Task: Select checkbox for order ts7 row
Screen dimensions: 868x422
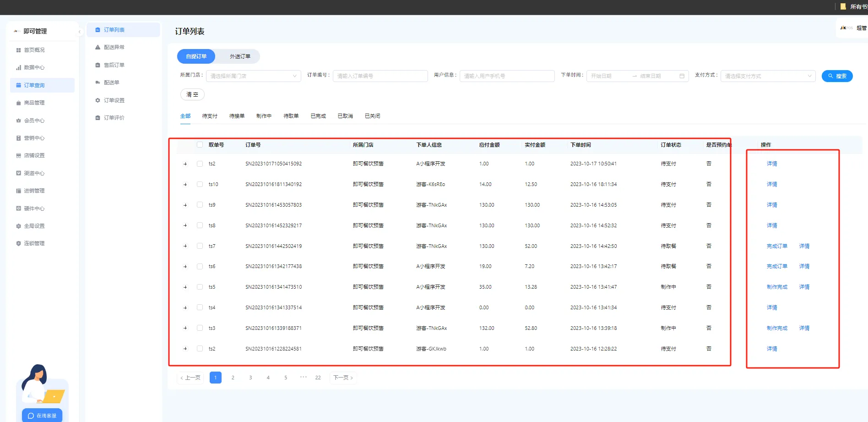Action: 200,246
